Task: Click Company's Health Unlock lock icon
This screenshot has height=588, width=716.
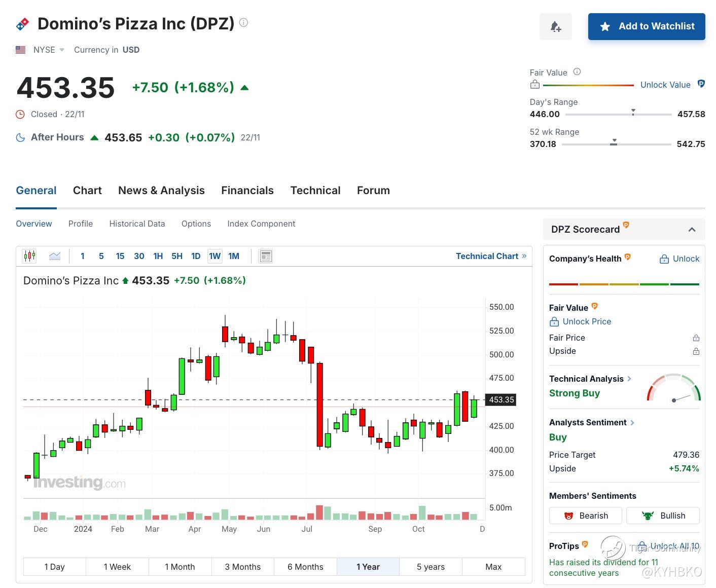Action: click(x=664, y=259)
